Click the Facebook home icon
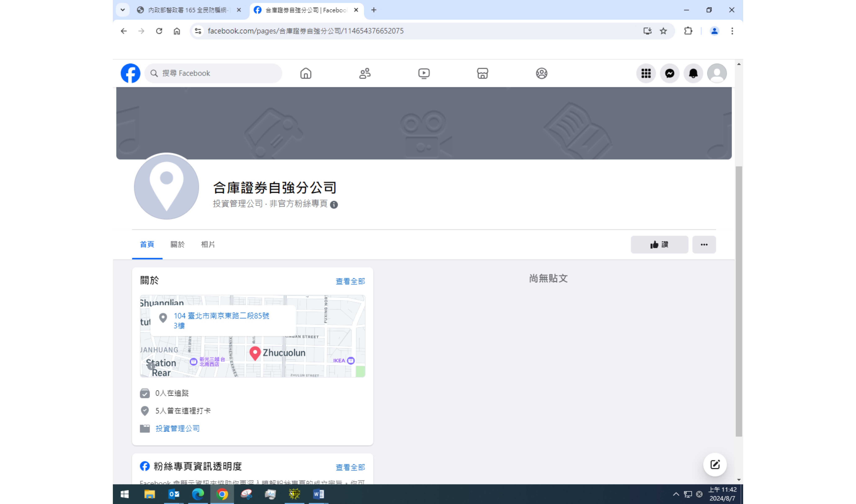Image resolution: width=856 pixels, height=504 pixels. (306, 73)
